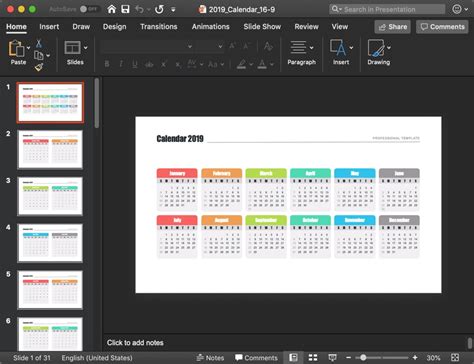The height and width of the screenshot is (364, 474).
Task: Expand the Paste dropdown arrow
Action: [x=28, y=48]
